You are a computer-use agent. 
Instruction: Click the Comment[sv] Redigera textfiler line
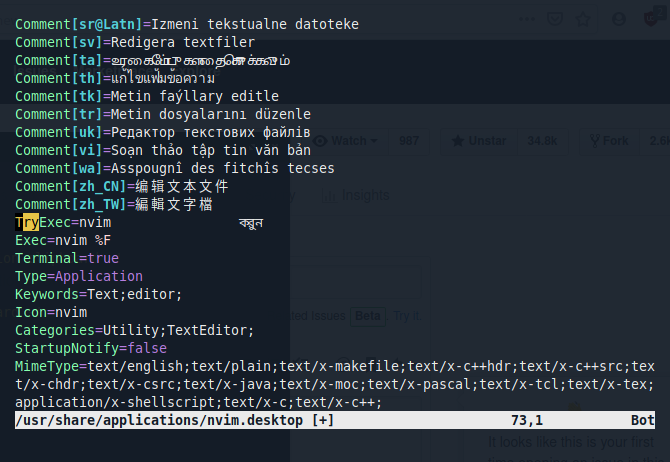tap(135, 42)
